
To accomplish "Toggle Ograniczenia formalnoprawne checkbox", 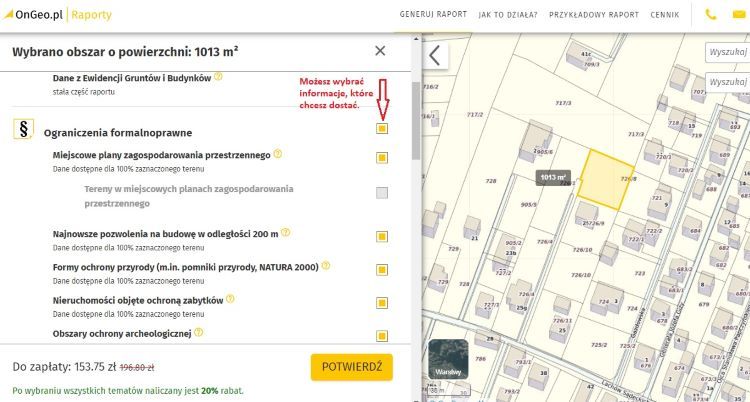I will (382, 129).
